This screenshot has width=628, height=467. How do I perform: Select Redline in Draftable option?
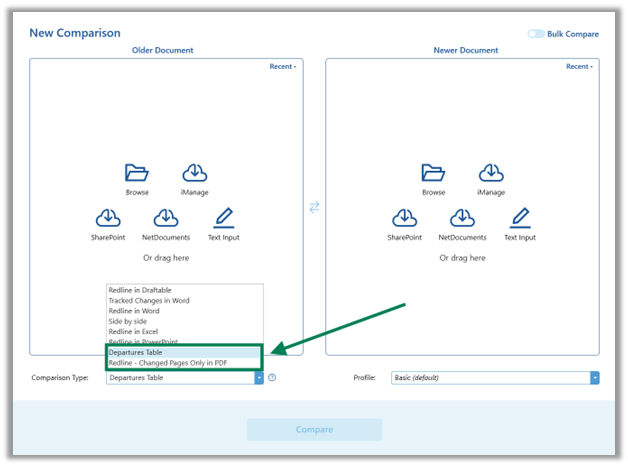pyautogui.click(x=185, y=290)
